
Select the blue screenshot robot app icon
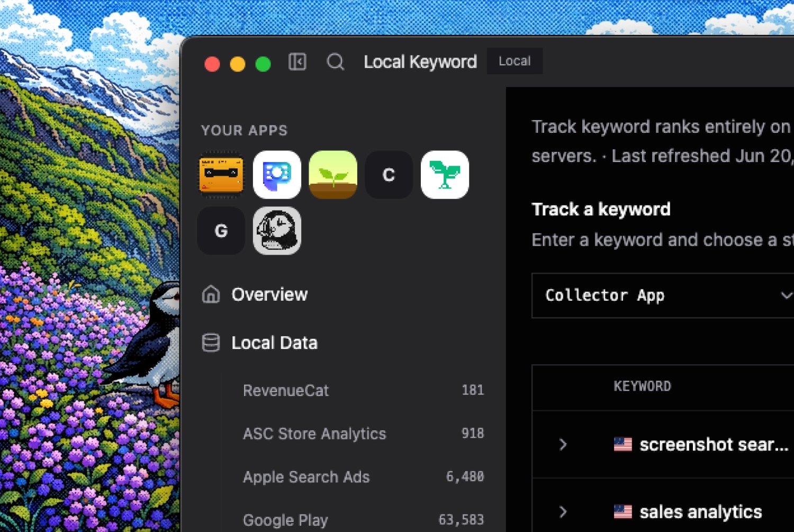277,175
